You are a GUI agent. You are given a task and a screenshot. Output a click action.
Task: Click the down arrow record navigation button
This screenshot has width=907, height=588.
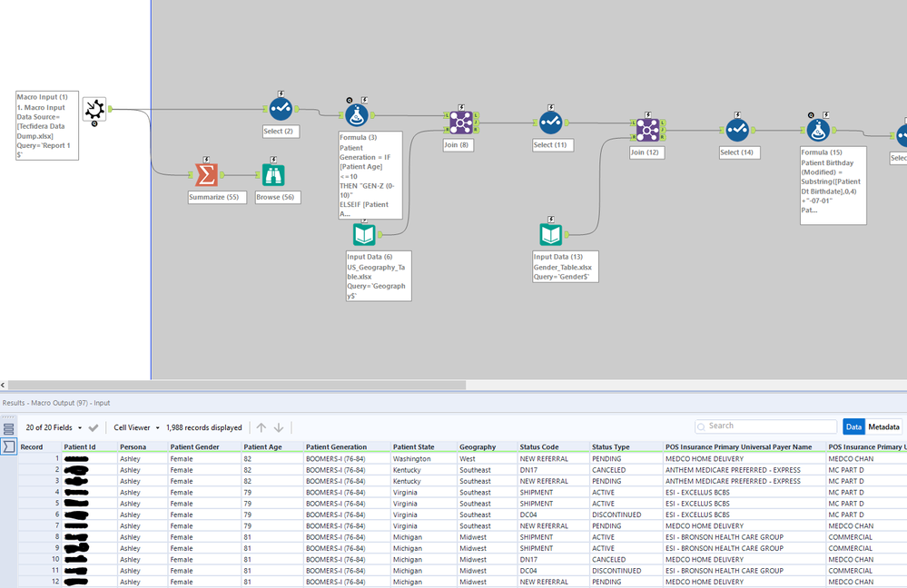[281, 426]
